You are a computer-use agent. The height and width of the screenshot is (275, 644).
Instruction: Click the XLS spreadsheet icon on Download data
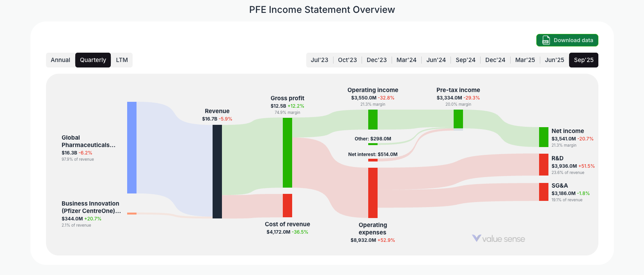545,40
